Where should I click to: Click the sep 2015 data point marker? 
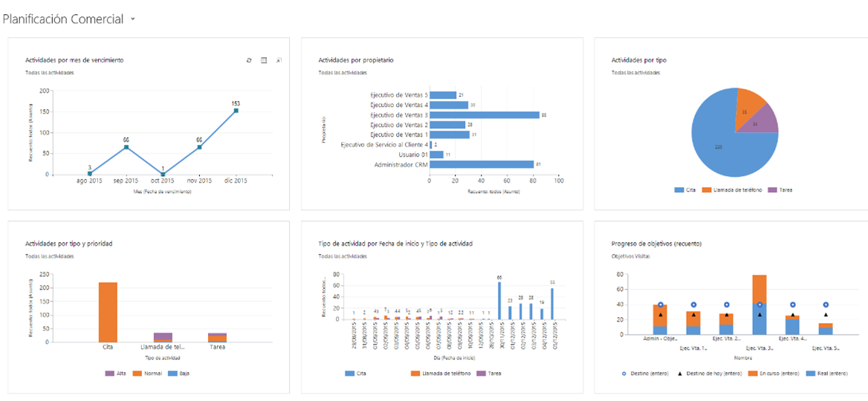(x=126, y=147)
